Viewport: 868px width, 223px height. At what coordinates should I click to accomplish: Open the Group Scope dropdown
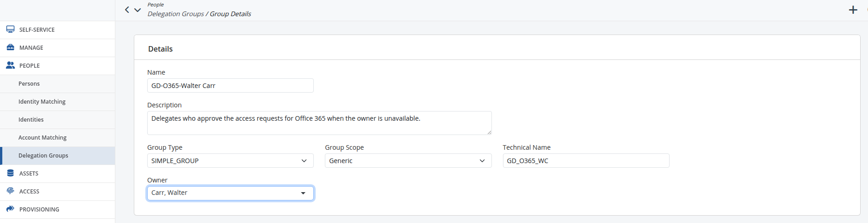(x=408, y=161)
